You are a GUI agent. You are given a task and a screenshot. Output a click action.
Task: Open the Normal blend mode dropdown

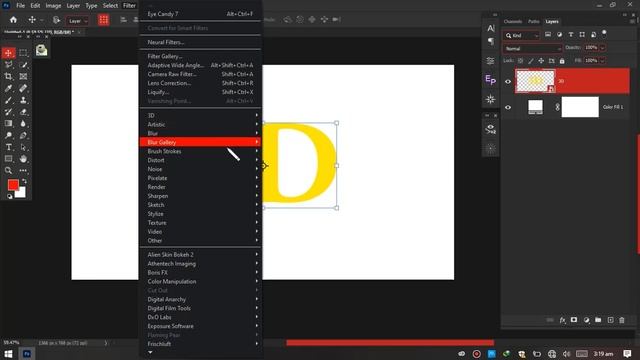click(x=532, y=49)
